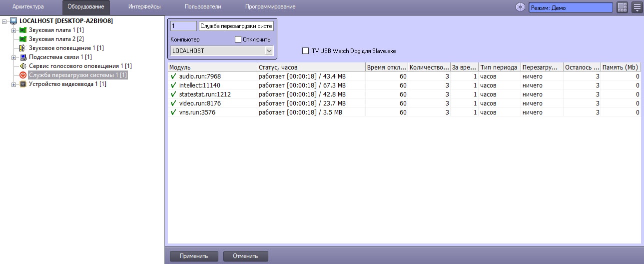Click the LOCALHOST computer icon in tree
This screenshot has height=264, width=644.
point(13,21)
